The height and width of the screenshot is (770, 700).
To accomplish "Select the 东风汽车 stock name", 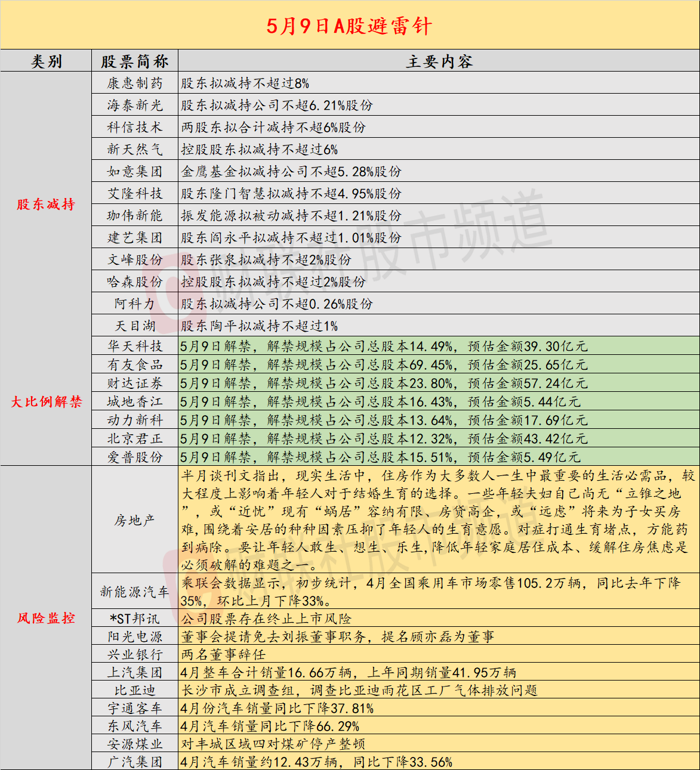I will pos(135,726).
